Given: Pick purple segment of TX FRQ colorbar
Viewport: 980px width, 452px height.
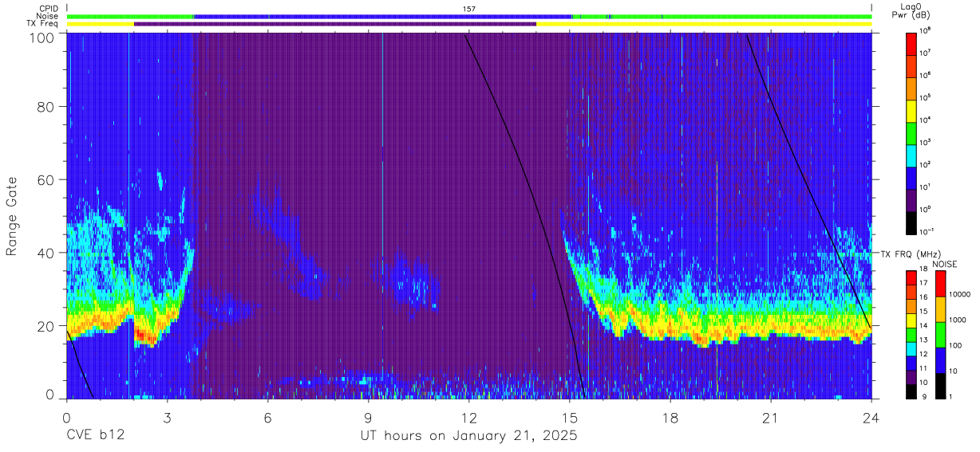Looking at the screenshot, I should 912,375.
